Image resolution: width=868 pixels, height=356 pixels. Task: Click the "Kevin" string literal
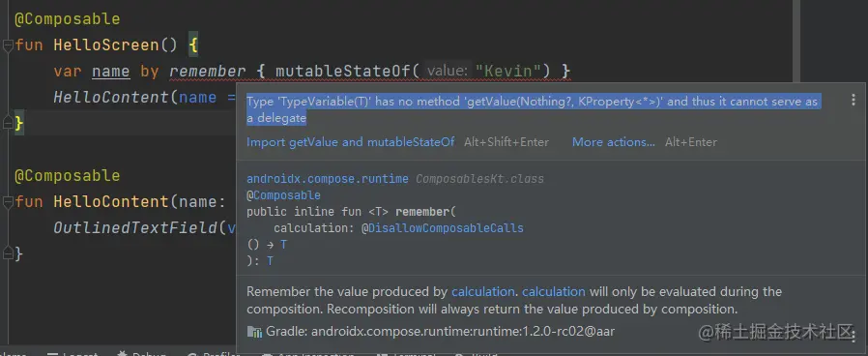[x=508, y=72]
